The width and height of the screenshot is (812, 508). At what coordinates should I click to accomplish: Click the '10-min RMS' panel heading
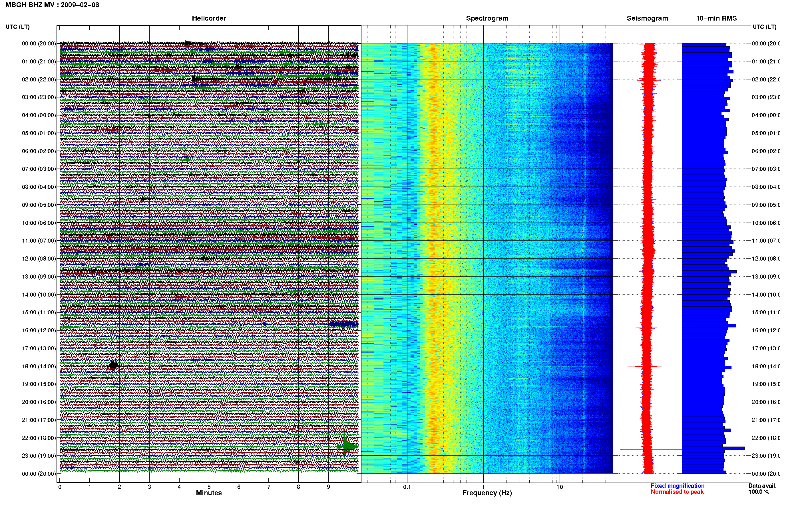pyautogui.click(x=716, y=18)
